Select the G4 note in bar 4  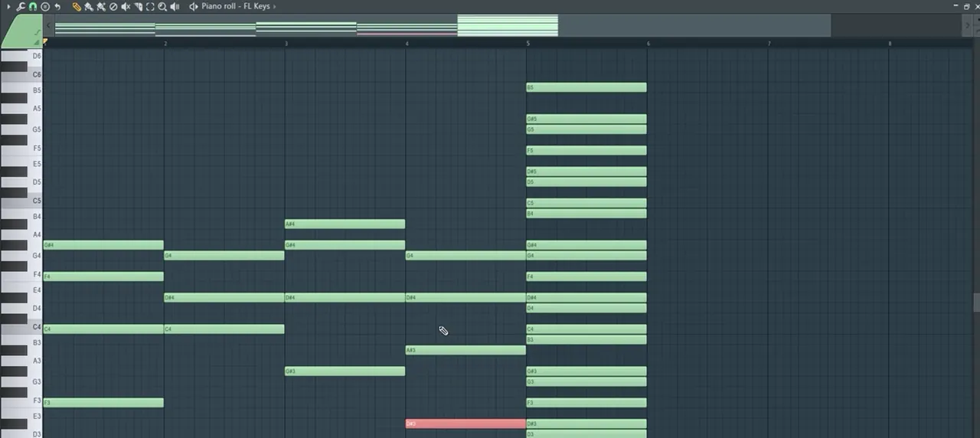[x=465, y=256]
